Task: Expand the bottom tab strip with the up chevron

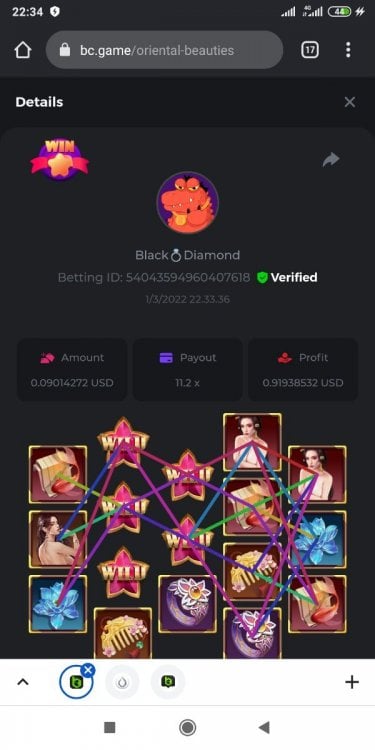Action: tap(23, 682)
